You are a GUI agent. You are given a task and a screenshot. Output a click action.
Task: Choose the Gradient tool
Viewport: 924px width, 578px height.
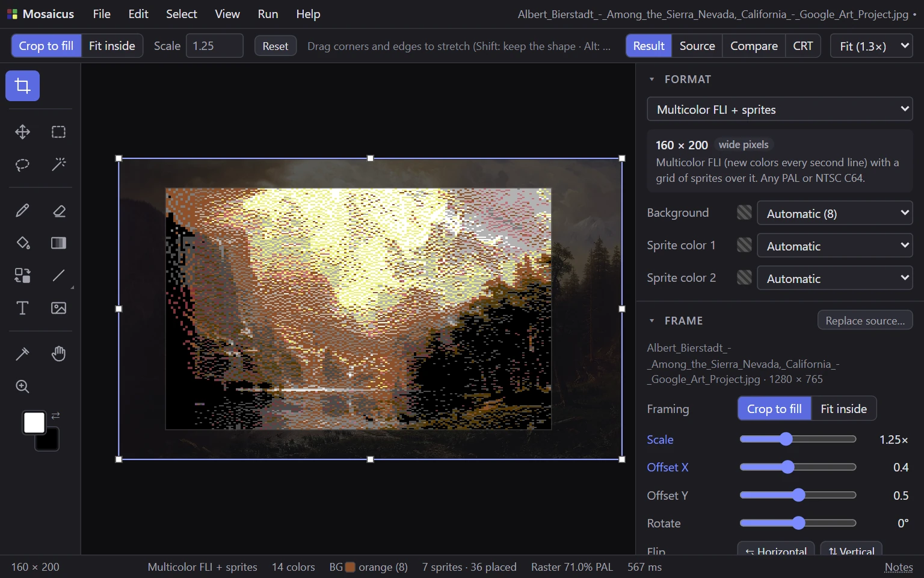(x=58, y=243)
